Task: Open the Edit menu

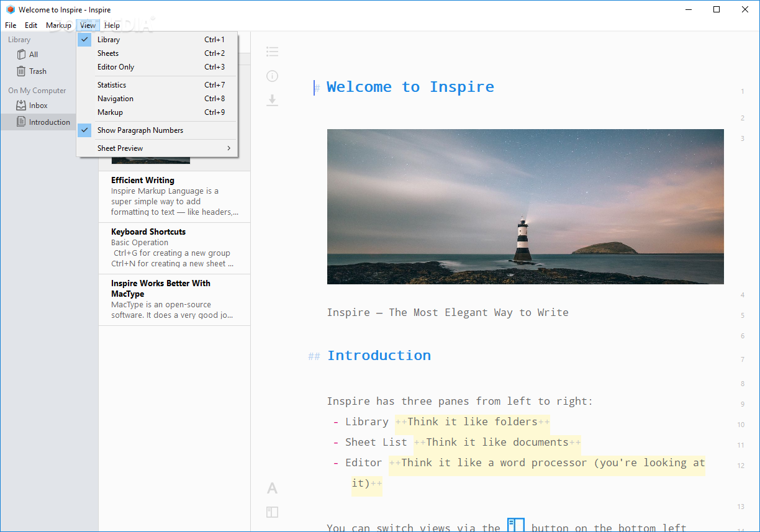Action: [31, 25]
